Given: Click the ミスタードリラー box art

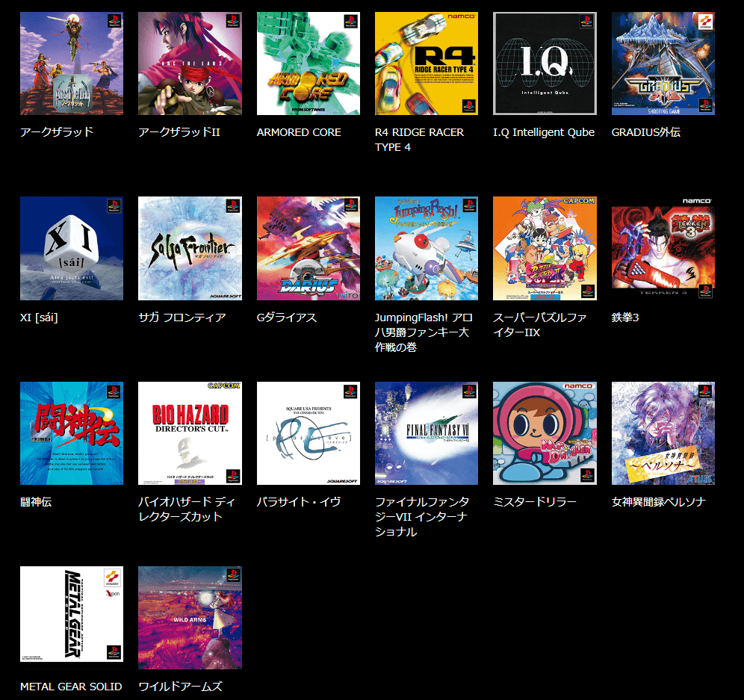Looking at the screenshot, I should [544, 433].
